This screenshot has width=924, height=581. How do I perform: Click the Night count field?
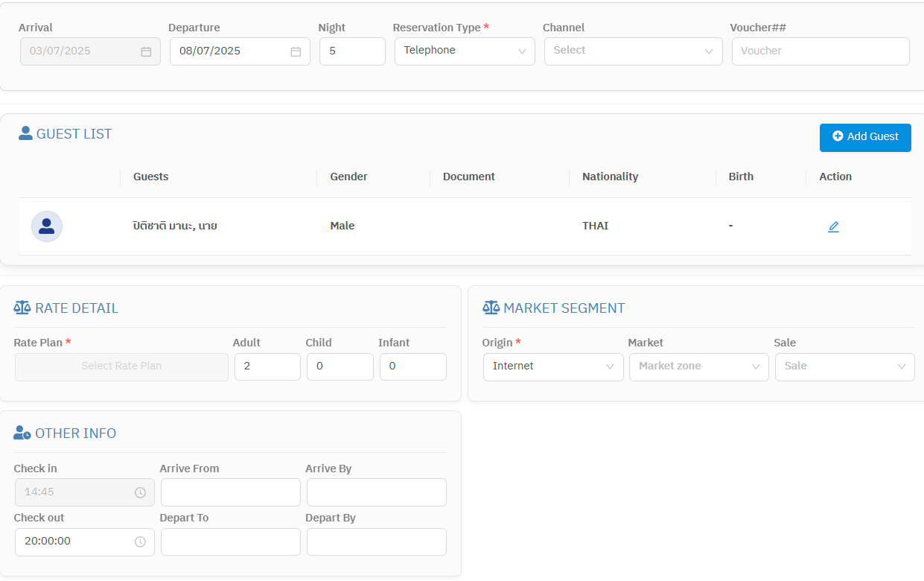tap(351, 51)
